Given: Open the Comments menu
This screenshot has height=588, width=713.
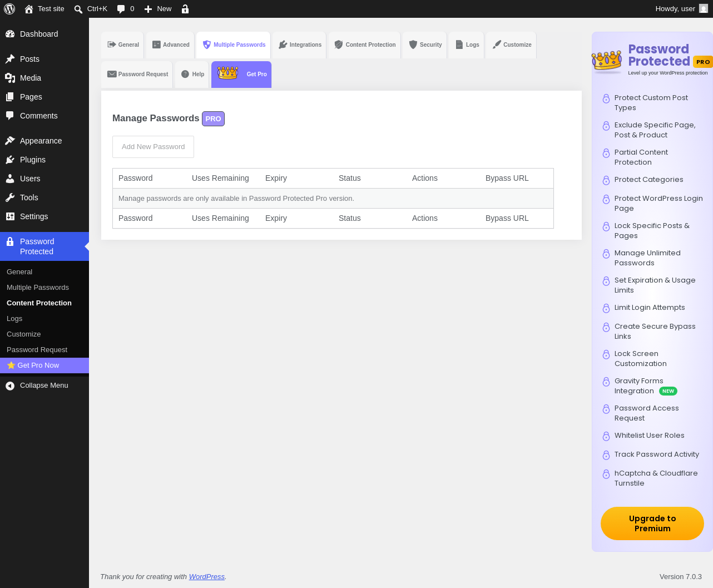Looking at the screenshot, I should [44, 116].
